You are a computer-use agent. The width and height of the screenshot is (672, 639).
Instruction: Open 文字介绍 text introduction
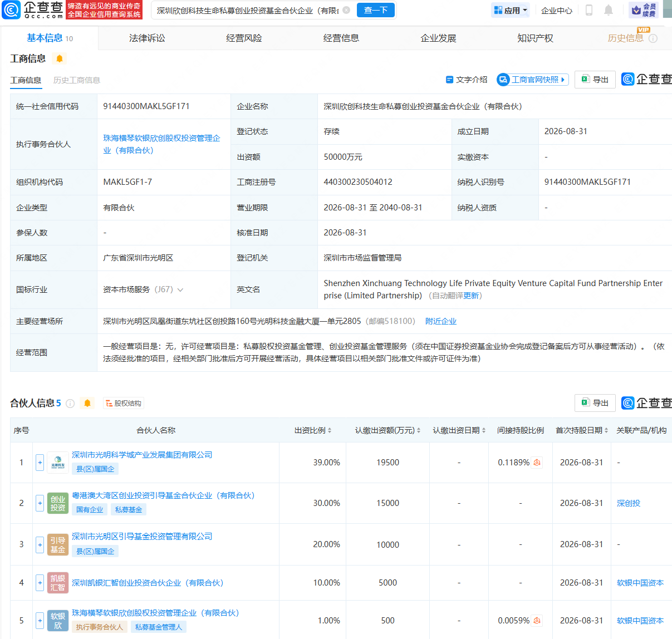click(x=467, y=80)
